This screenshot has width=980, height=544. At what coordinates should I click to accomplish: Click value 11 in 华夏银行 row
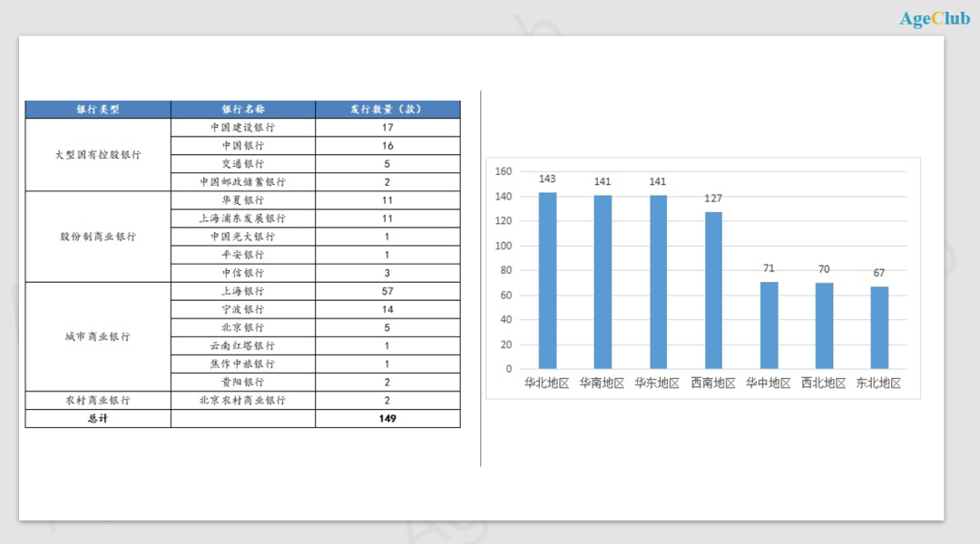pyautogui.click(x=387, y=199)
